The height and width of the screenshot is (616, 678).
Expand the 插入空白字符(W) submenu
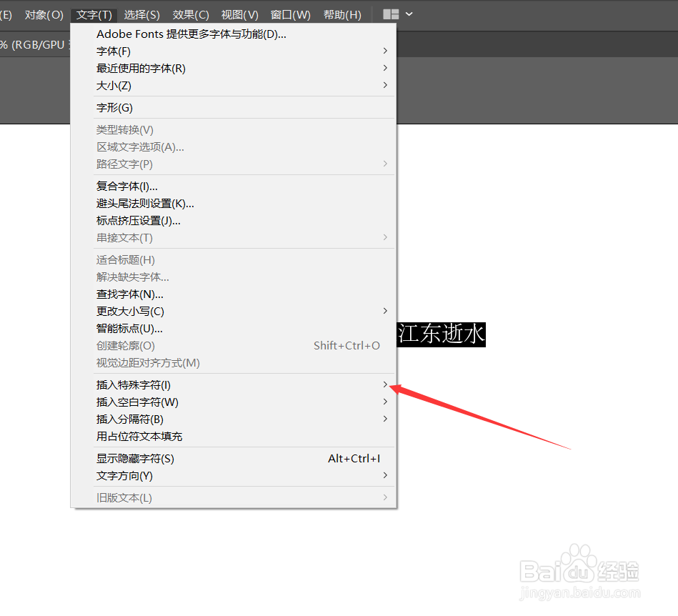pyautogui.click(x=234, y=402)
